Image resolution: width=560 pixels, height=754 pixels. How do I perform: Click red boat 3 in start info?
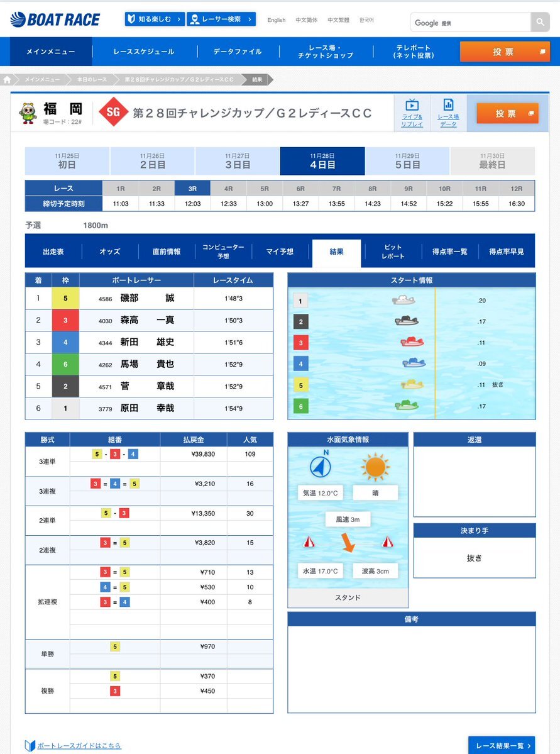(x=412, y=342)
